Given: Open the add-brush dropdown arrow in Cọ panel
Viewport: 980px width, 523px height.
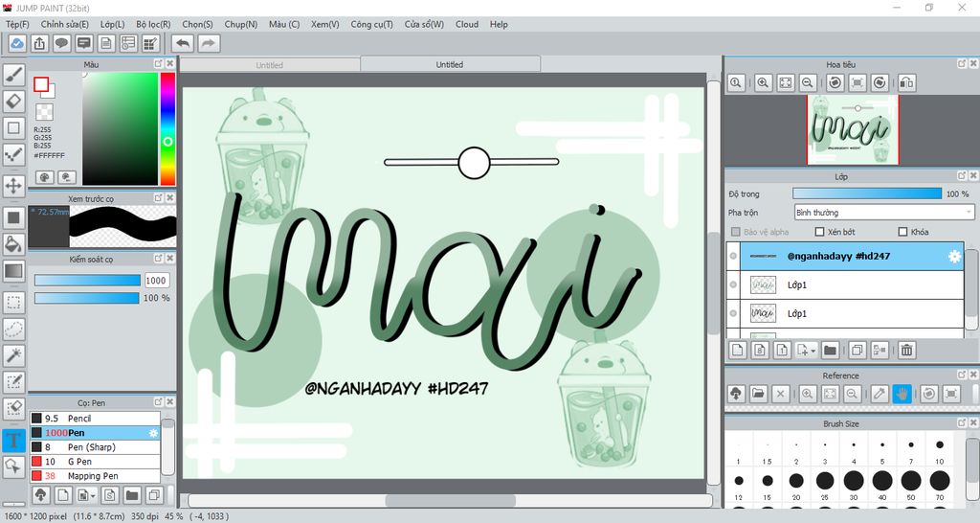Looking at the screenshot, I should pos(93,495).
